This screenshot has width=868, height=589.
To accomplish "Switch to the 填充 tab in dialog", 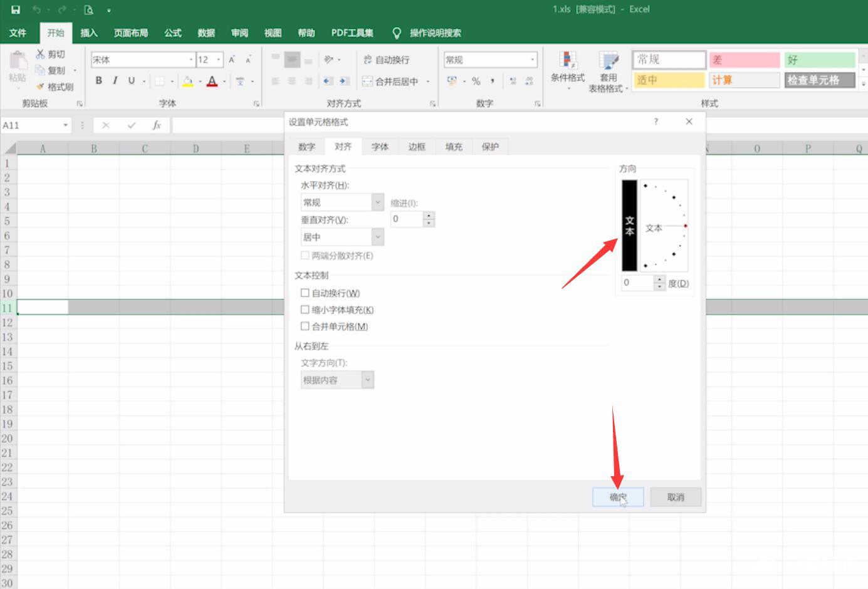I will coord(454,147).
